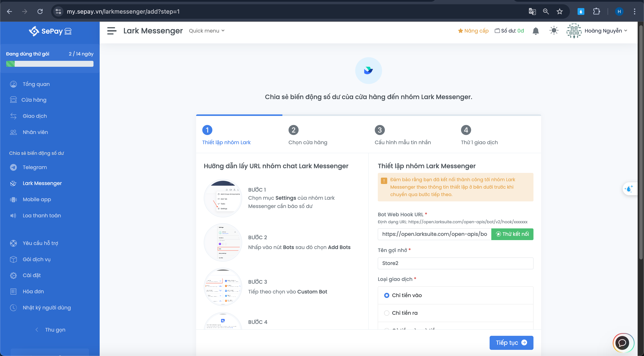Click Nâng cấp upgrade link
644x356 pixels.
pos(473,31)
